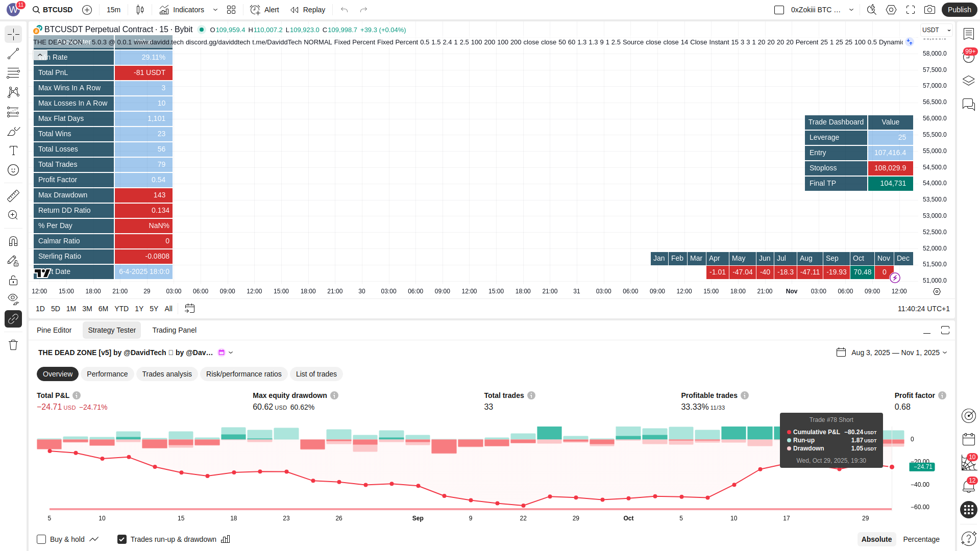
Task: Expand the date range Aug 3 – Nov 1 dropdown
Action: 898,353
